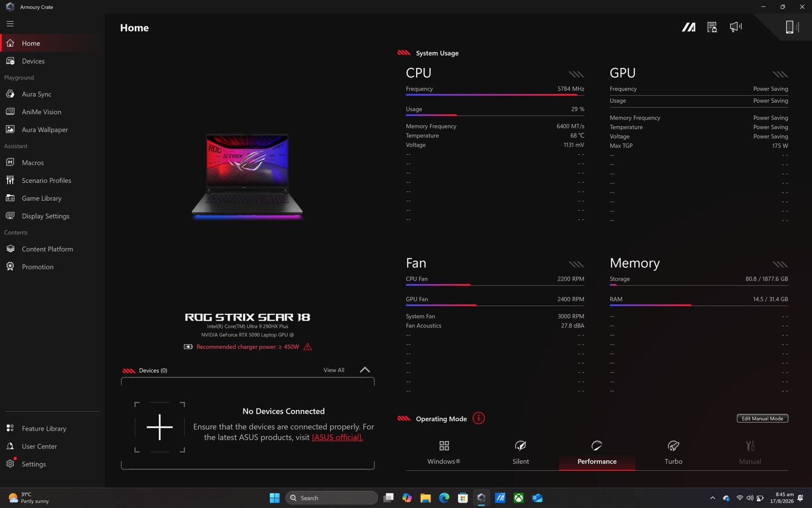Click the device panel icon at top right
The height and width of the screenshot is (508, 812).
(792, 27)
